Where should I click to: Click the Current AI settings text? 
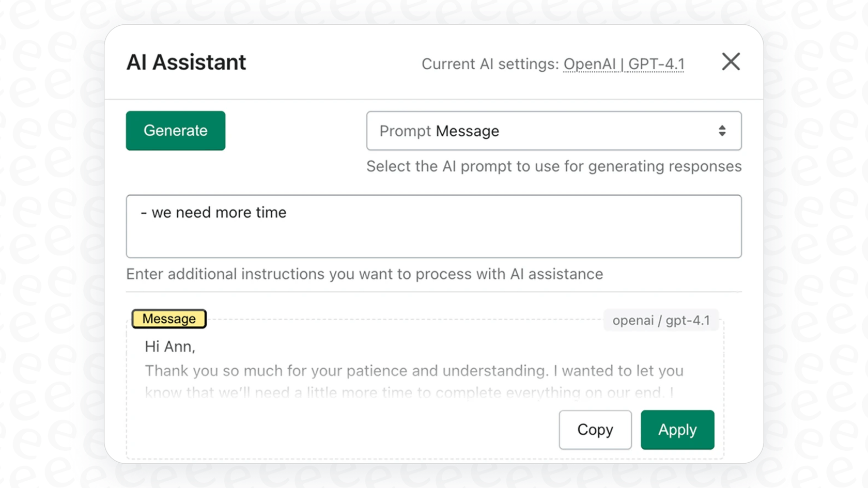(490, 64)
